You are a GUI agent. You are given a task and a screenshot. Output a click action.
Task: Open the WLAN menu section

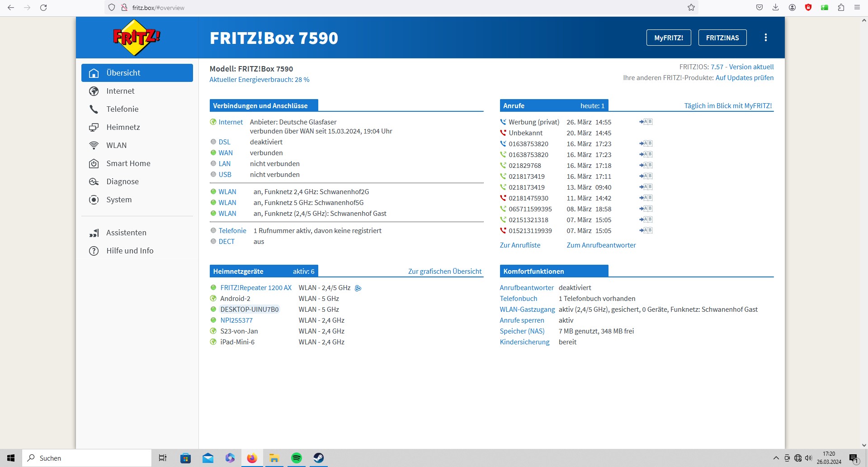(137, 145)
